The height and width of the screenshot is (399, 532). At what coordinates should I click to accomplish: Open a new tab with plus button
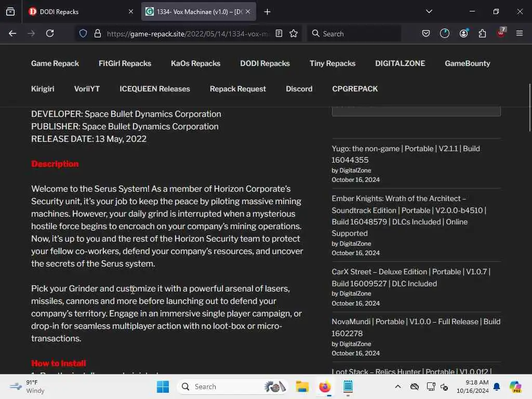268,12
